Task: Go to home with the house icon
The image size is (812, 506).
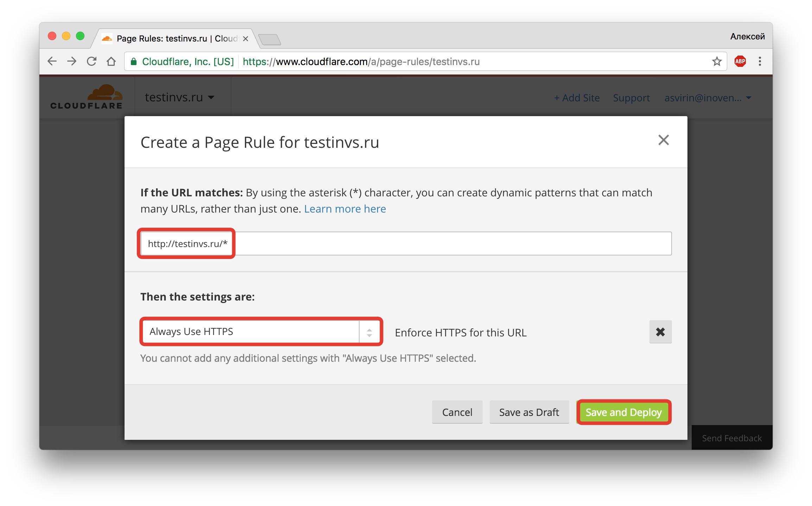Action: point(111,62)
